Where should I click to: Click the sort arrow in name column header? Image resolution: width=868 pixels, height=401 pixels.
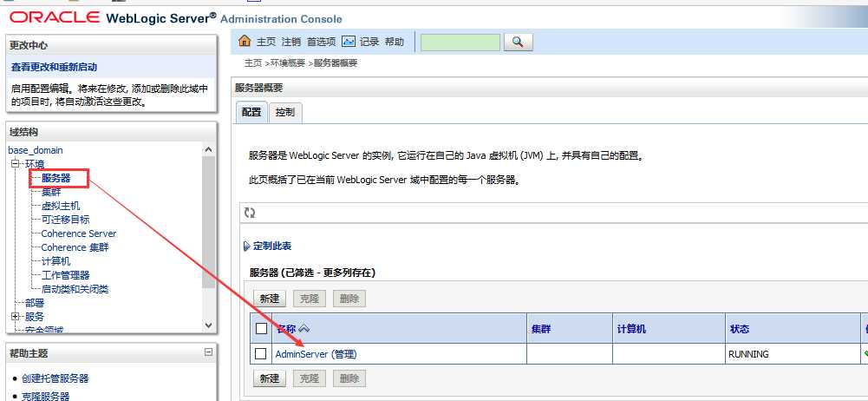click(303, 329)
